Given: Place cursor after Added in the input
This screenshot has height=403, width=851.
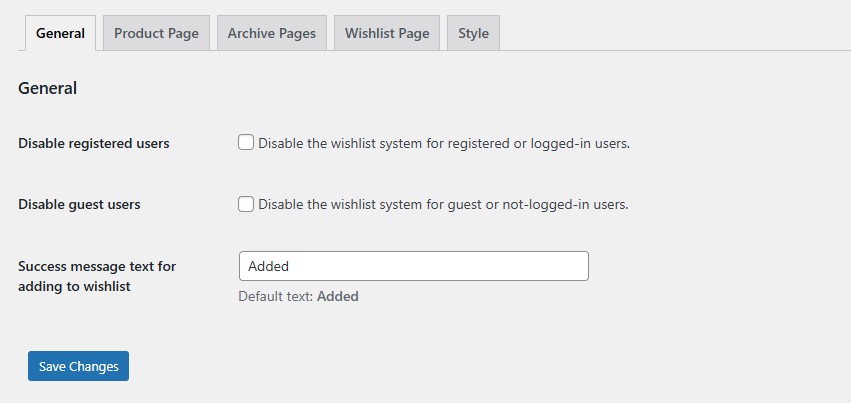Looking at the screenshot, I should (291, 266).
